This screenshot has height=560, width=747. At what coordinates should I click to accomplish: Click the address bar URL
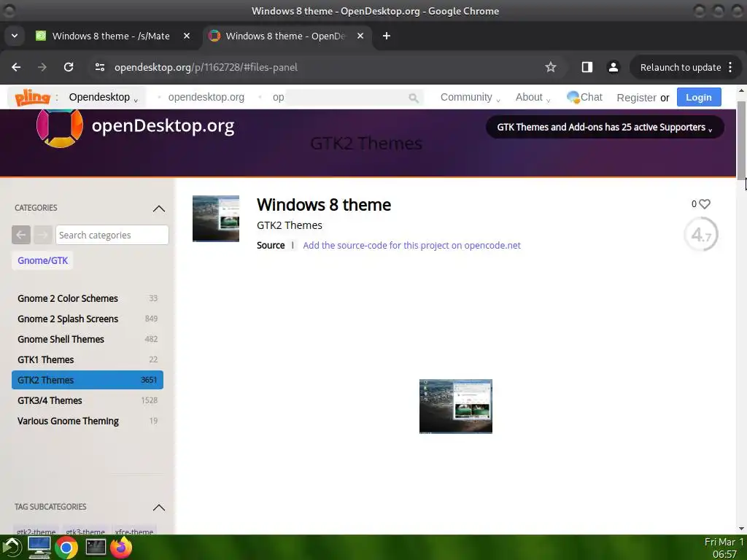click(x=206, y=67)
